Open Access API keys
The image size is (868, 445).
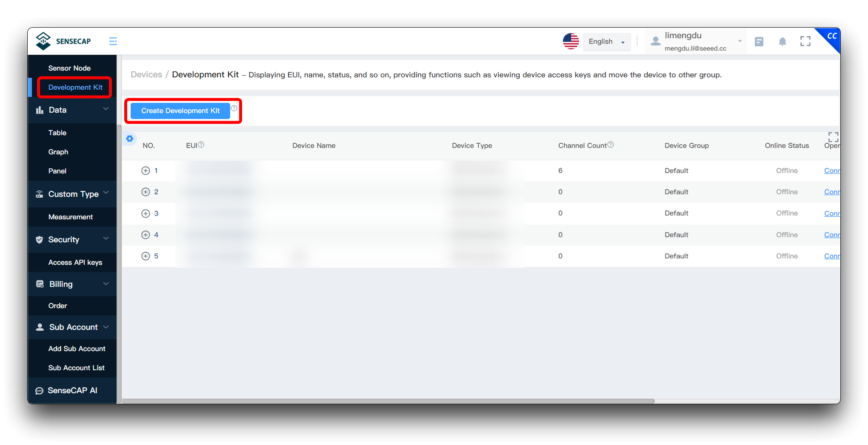click(75, 262)
